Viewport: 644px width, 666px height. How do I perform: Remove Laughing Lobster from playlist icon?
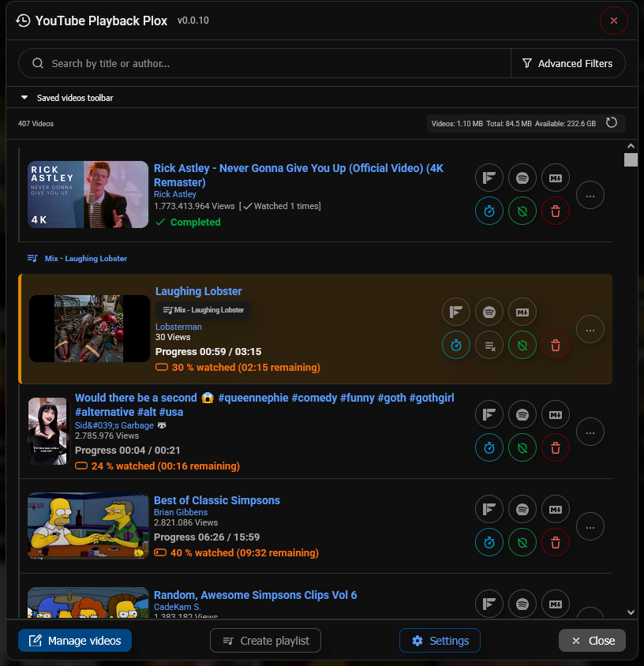[489, 345]
